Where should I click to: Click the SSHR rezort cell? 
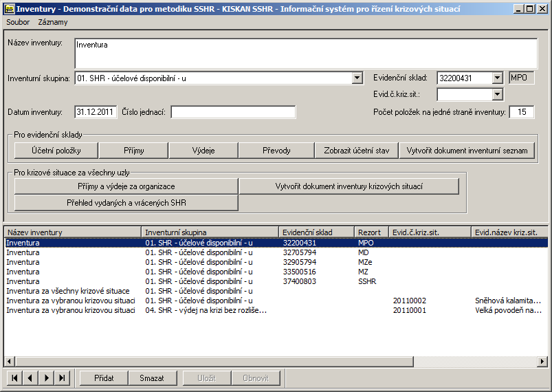[x=367, y=281]
